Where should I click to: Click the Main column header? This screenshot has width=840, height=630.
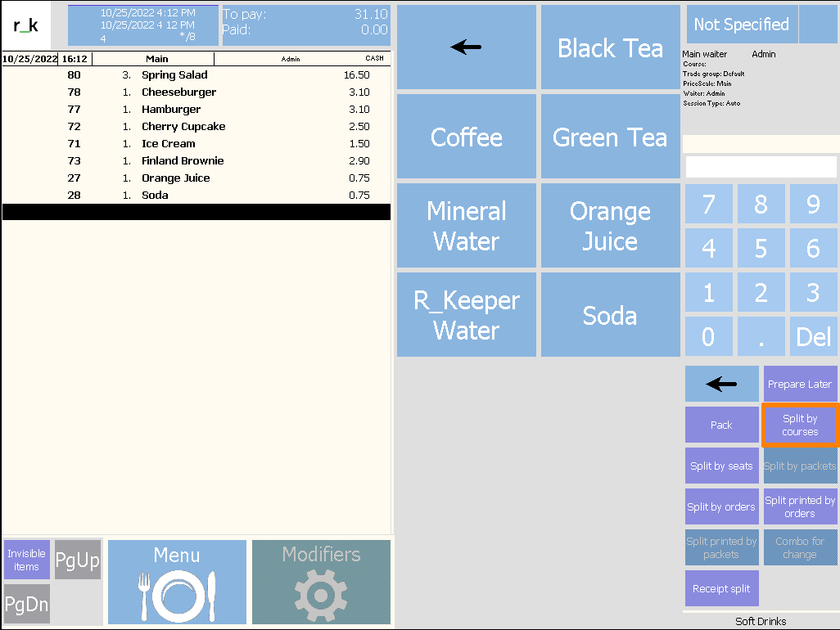pyautogui.click(x=157, y=59)
